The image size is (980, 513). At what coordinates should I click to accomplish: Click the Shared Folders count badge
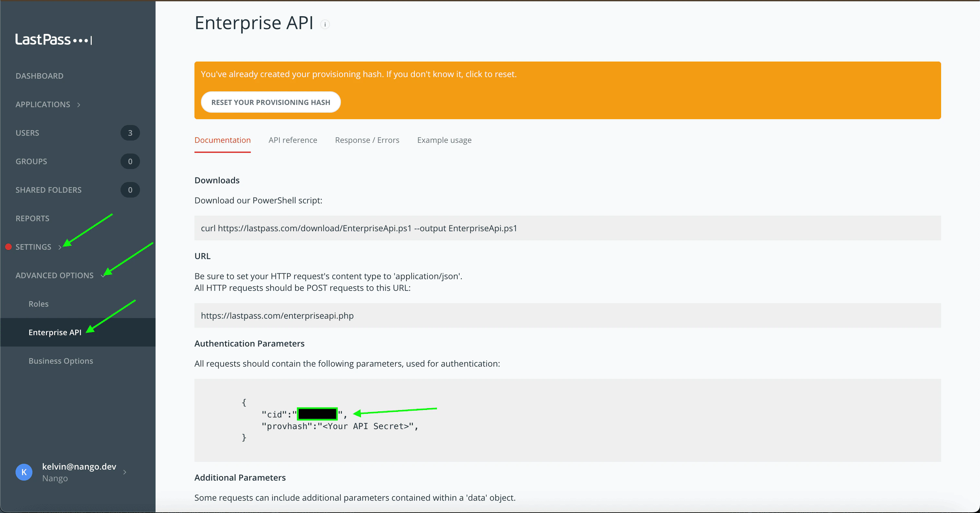[x=130, y=190]
